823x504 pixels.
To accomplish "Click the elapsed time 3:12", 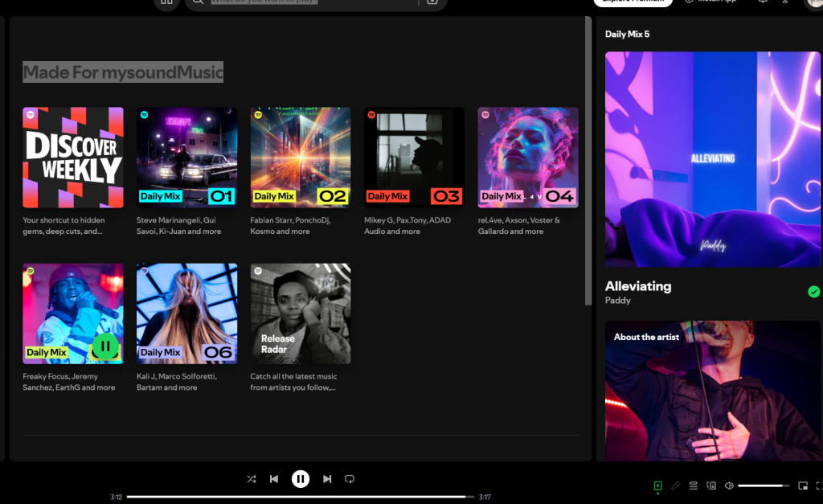I will [x=116, y=497].
